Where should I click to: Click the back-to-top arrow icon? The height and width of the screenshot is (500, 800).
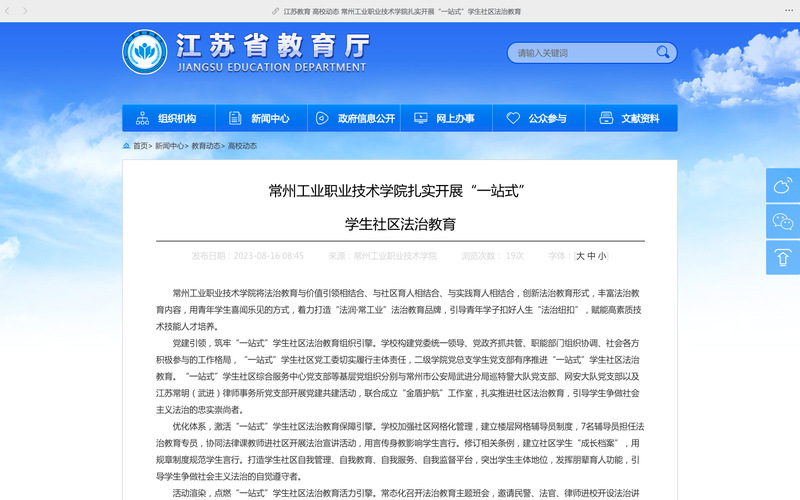(782, 257)
